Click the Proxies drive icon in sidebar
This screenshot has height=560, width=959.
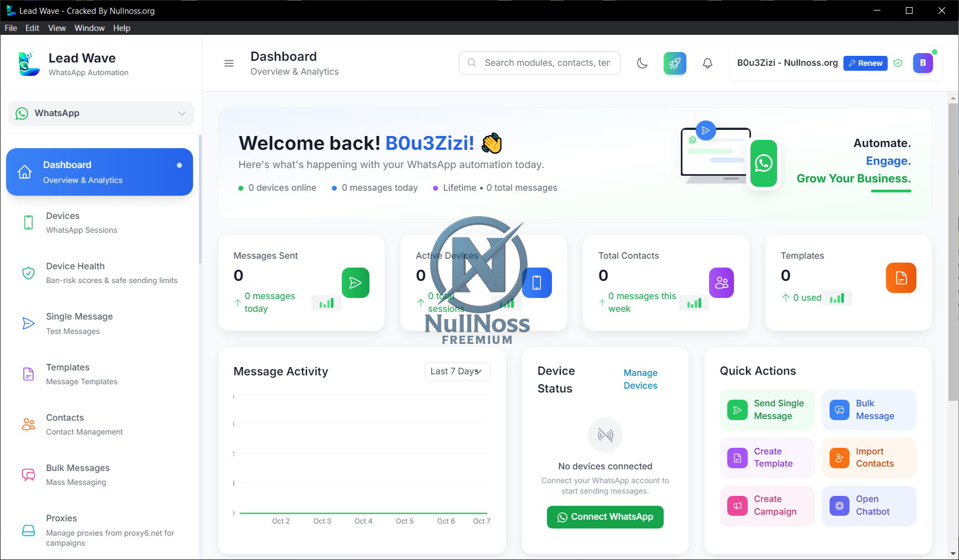(x=28, y=531)
